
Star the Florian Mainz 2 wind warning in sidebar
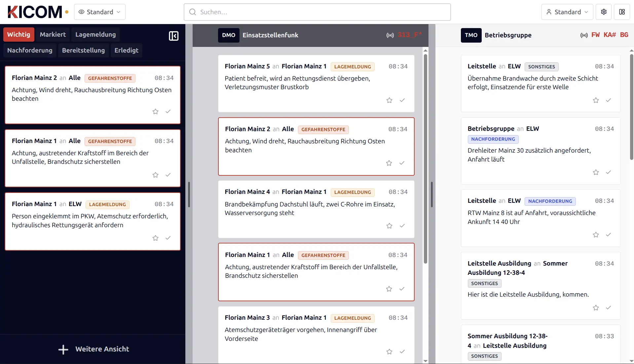tap(155, 112)
